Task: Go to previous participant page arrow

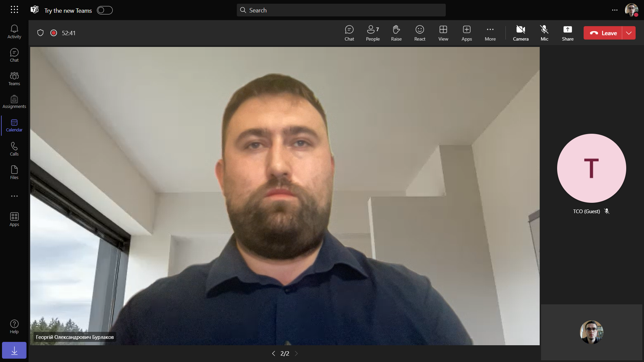Action: click(x=273, y=354)
